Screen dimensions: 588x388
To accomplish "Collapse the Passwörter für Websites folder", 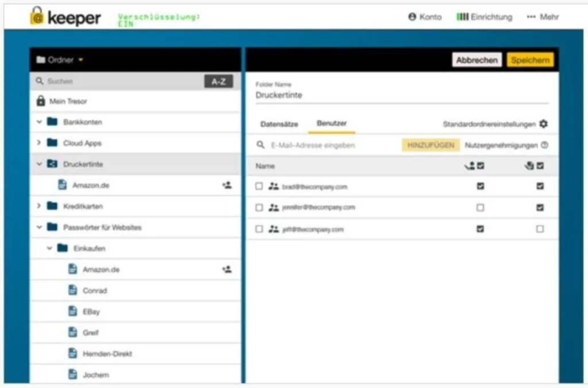I will (x=39, y=227).
